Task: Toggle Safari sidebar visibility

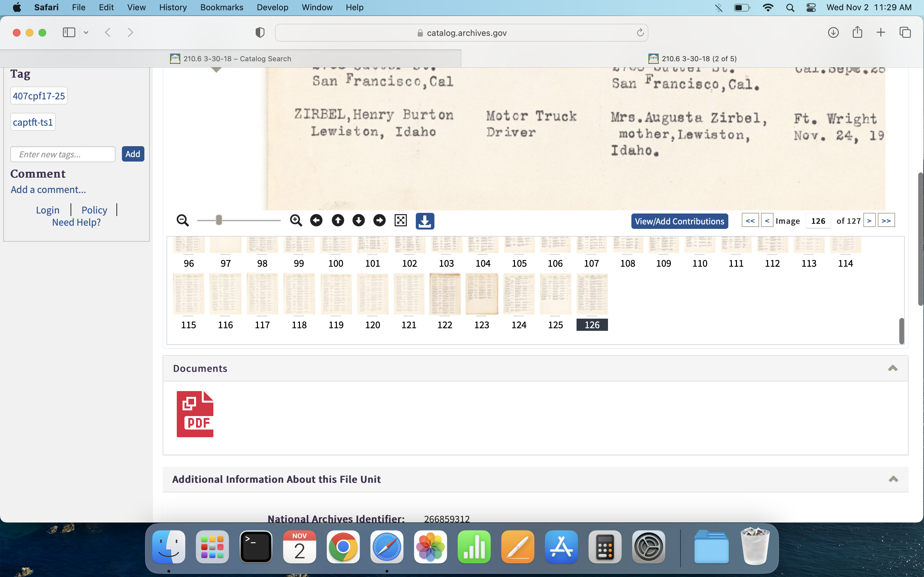Action: click(x=69, y=32)
